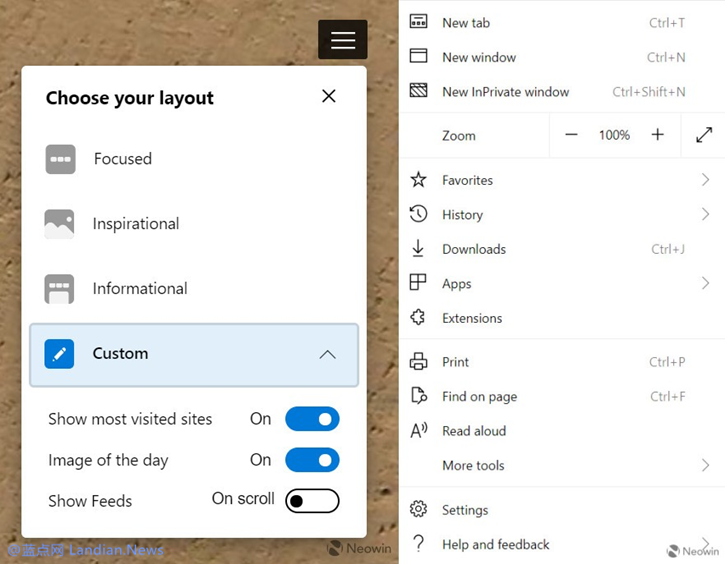The width and height of the screenshot is (725, 564).
Task: Open a New InPrivate window
Action: pyautogui.click(x=505, y=92)
